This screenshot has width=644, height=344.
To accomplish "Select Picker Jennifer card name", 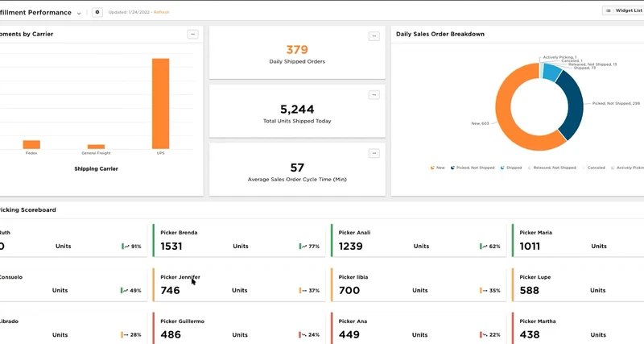I will [x=180, y=277].
